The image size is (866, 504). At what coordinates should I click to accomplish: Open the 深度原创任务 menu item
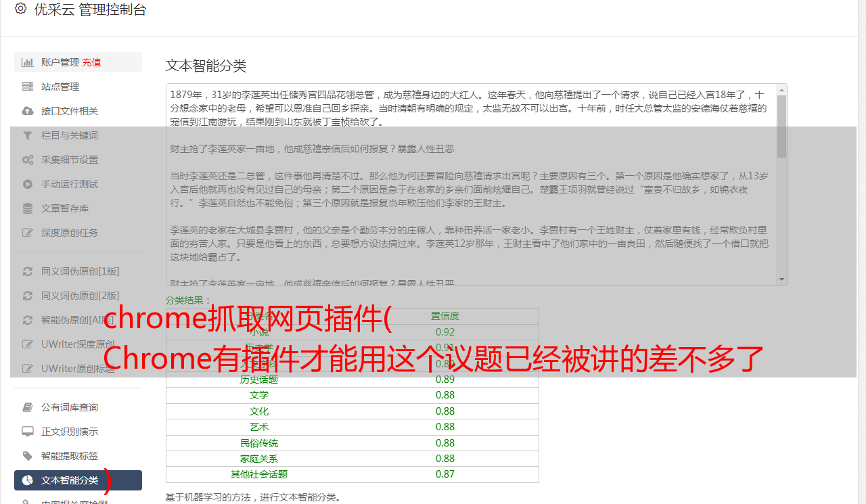[x=70, y=233]
